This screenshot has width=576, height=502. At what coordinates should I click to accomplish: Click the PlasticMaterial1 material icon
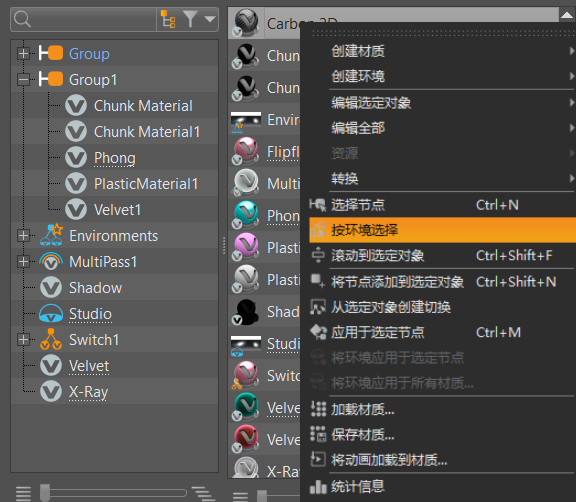click(x=76, y=184)
